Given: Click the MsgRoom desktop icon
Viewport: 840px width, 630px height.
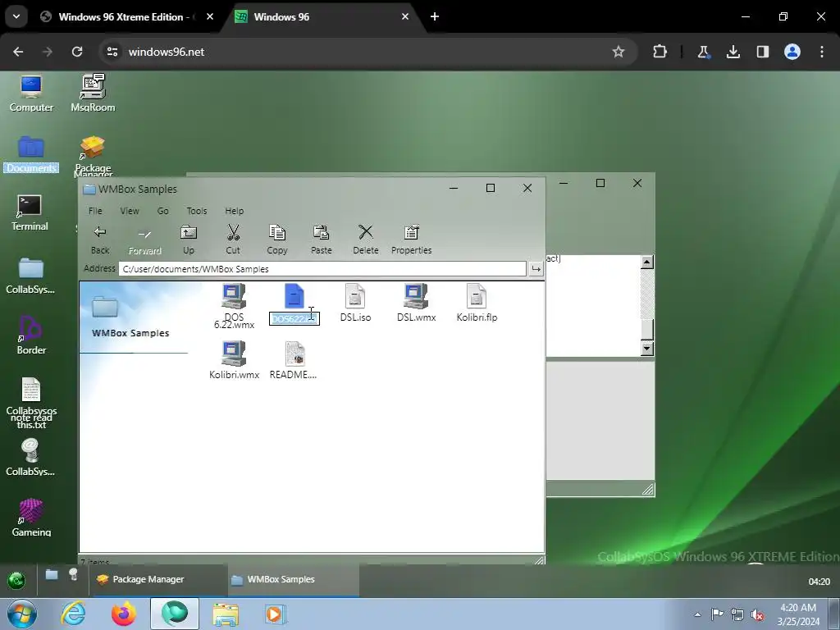Looking at the screenshot, I should click(93, 94).
